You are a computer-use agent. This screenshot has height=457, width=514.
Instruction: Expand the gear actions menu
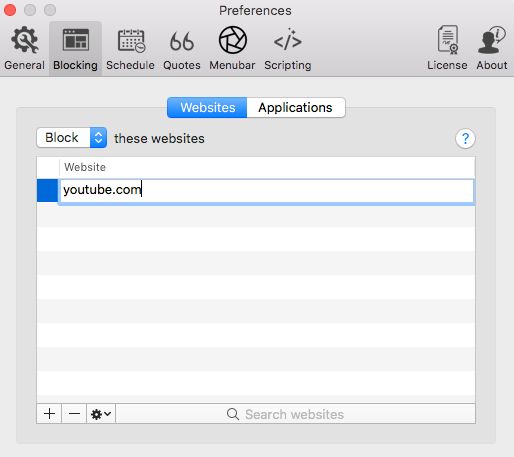101,414
